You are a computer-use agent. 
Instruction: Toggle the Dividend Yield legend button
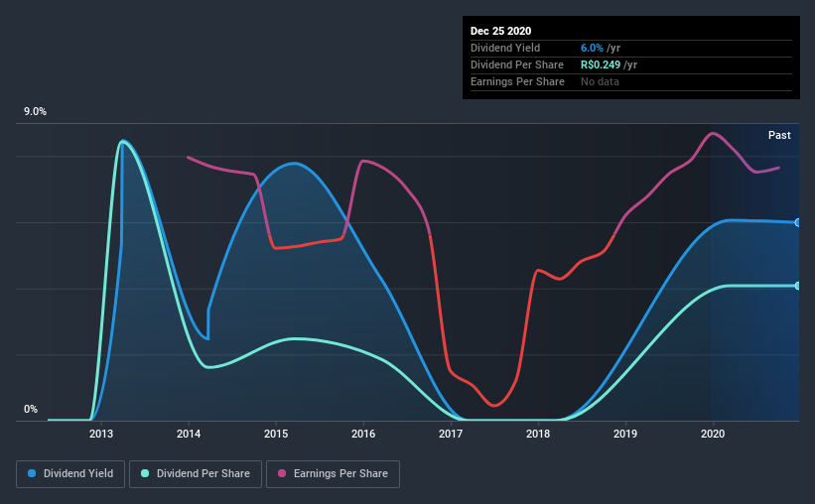(x=70, y=474)
